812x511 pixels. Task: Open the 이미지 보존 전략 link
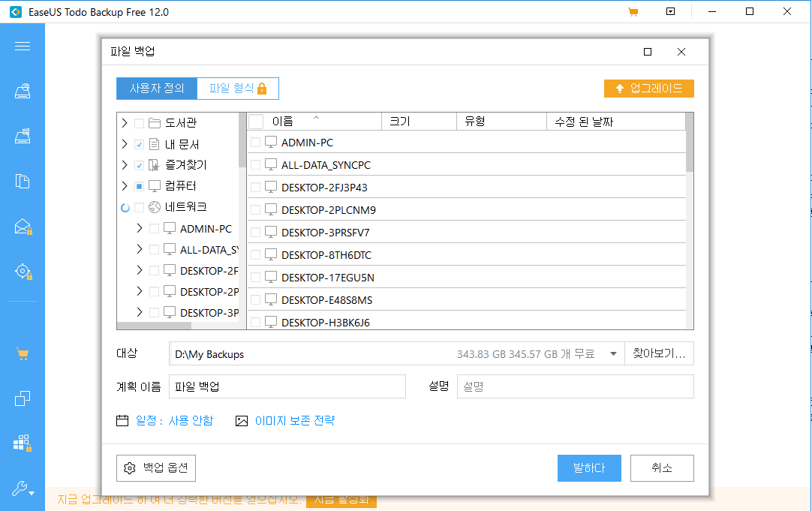tap(295, 420)
